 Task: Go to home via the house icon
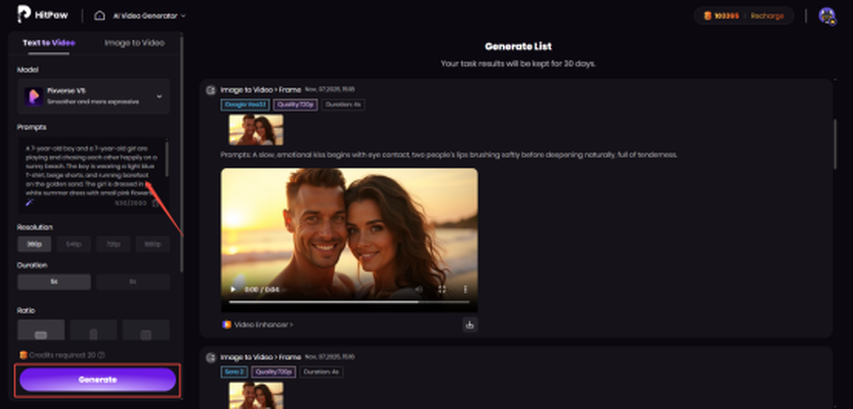coord(100,16)
